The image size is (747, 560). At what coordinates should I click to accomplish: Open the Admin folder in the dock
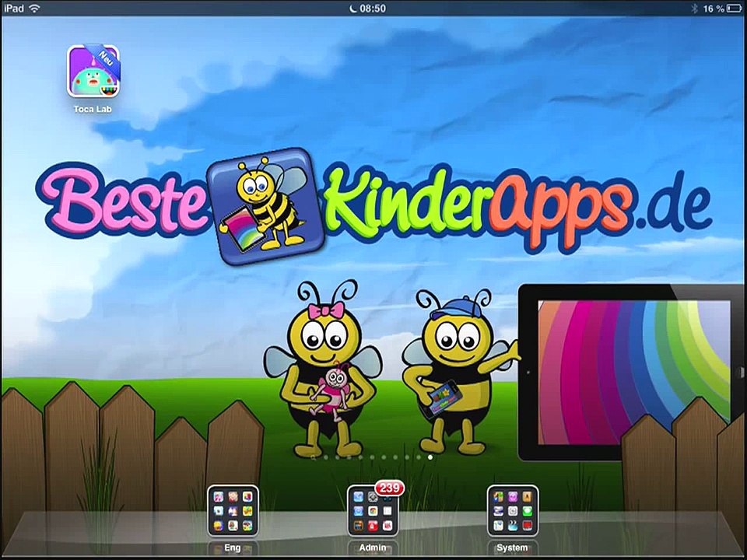point(373,511)
